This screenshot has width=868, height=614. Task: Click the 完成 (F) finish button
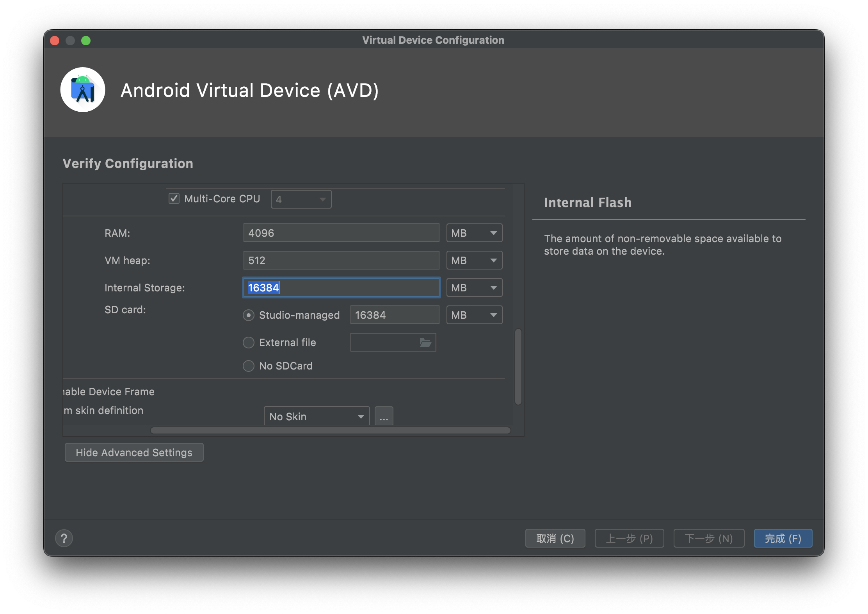pos(783,538)
